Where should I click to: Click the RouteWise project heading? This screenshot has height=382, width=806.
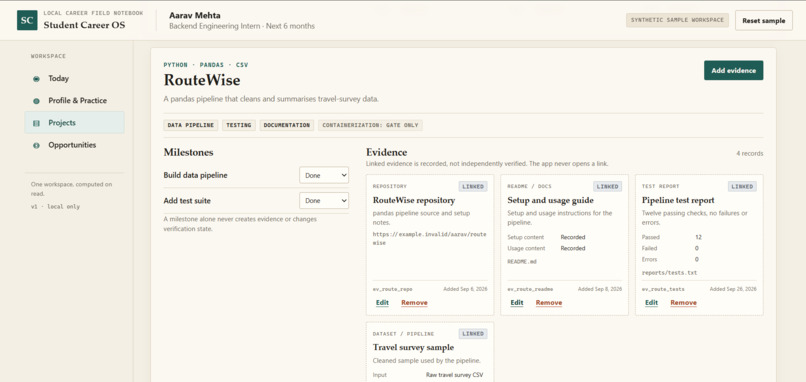[202, 80]
